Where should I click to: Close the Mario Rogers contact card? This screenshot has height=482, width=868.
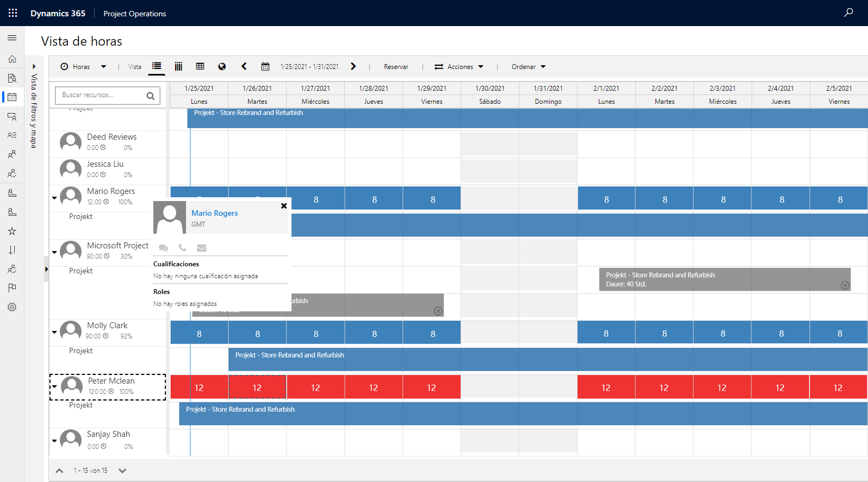tap(284, 206)
